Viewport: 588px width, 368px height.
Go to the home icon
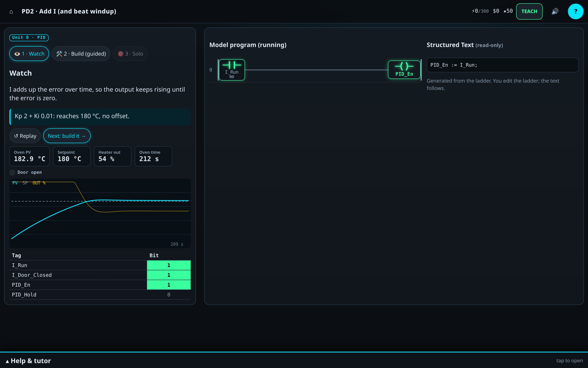pyautogui.click(x=11, y=11)
